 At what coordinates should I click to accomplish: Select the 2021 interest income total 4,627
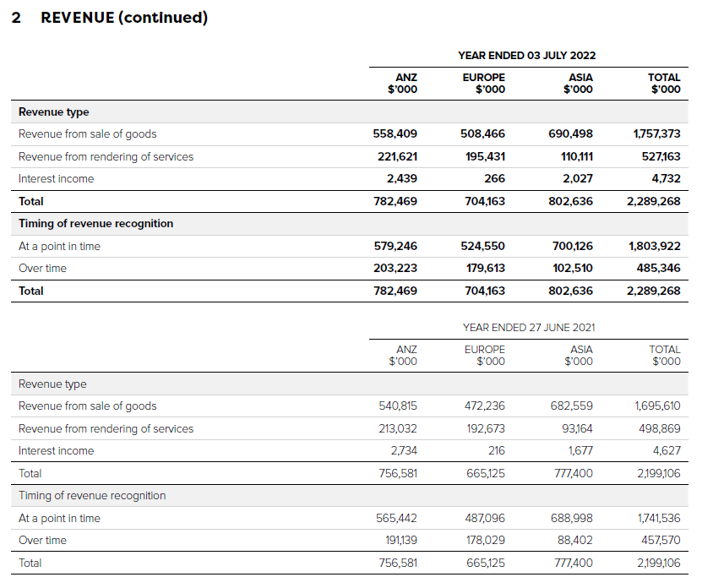[667, 450]
